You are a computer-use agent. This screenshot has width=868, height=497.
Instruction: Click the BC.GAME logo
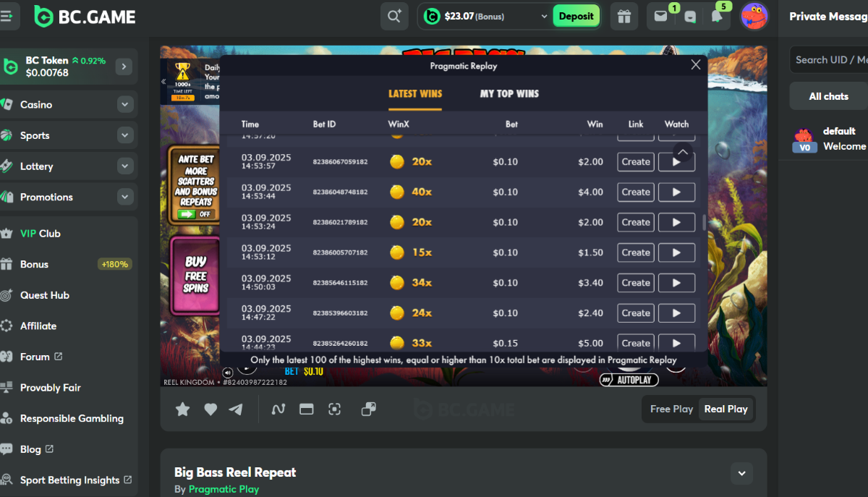tap(85, 16)
